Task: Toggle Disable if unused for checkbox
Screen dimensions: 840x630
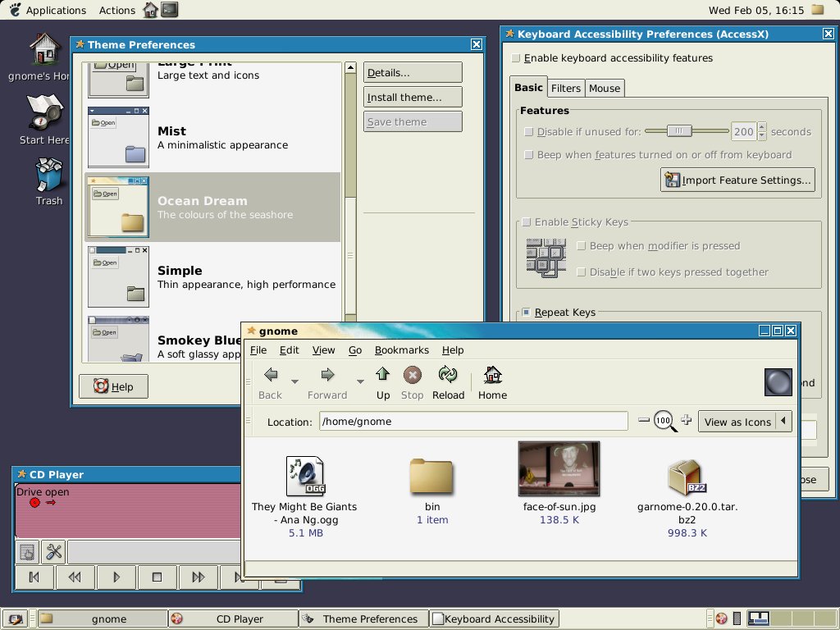Action: 529,132
